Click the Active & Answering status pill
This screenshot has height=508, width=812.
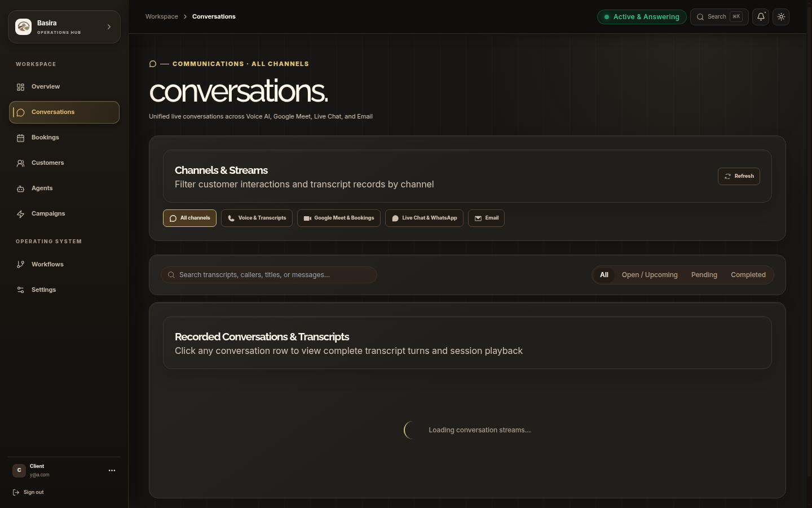click(642, 17)
